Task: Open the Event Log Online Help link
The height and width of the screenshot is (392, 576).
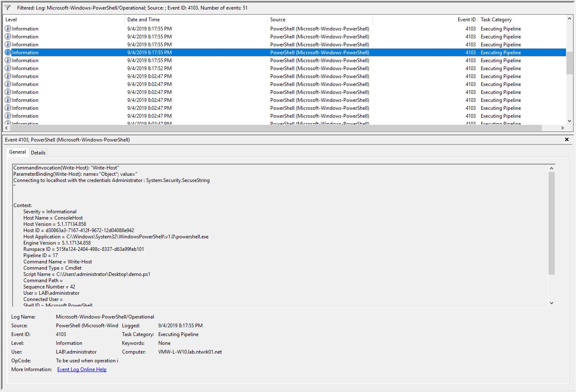Action: [82, 369]
